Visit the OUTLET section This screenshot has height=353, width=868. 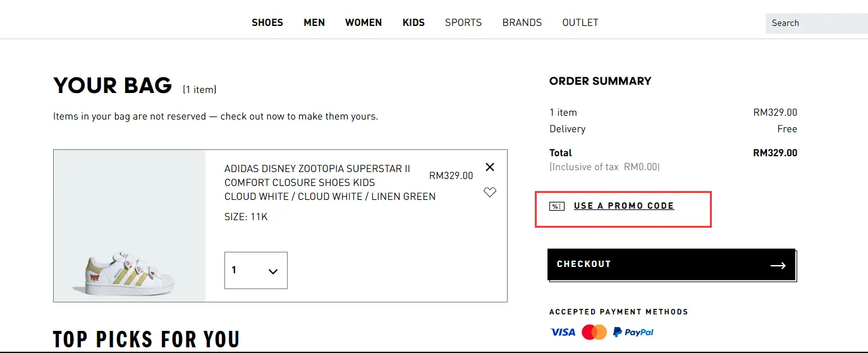580,23
